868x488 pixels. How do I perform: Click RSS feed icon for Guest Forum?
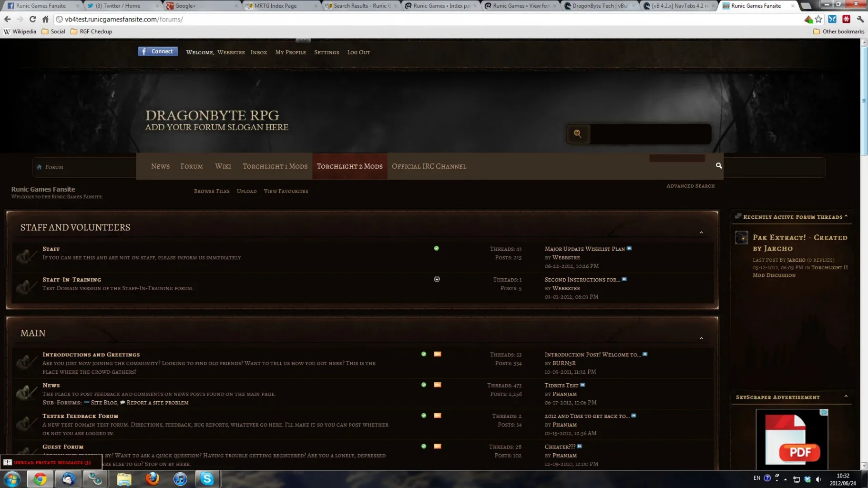(x=437, y=446)
